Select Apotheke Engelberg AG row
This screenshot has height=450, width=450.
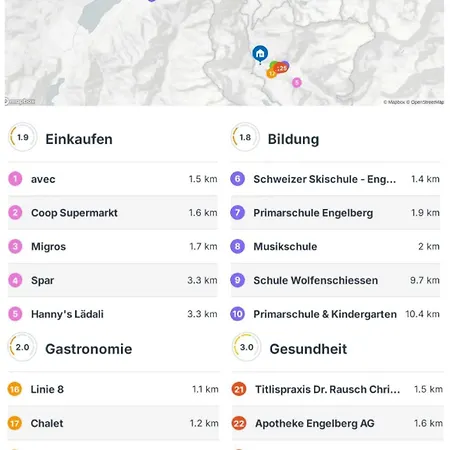tap(338, 423)
